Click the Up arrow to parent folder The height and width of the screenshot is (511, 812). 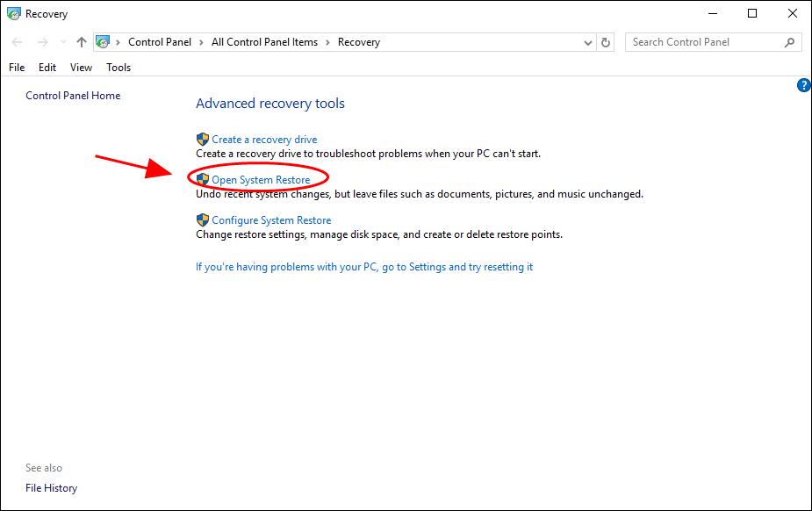click(x=82, y=42)
